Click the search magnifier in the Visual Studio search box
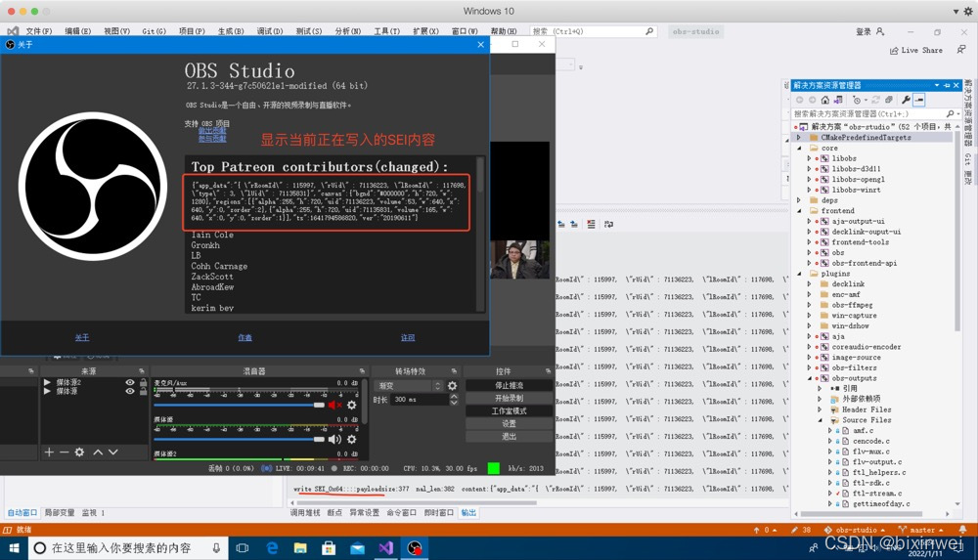978x560 pixels. click(x=649, y=31)
